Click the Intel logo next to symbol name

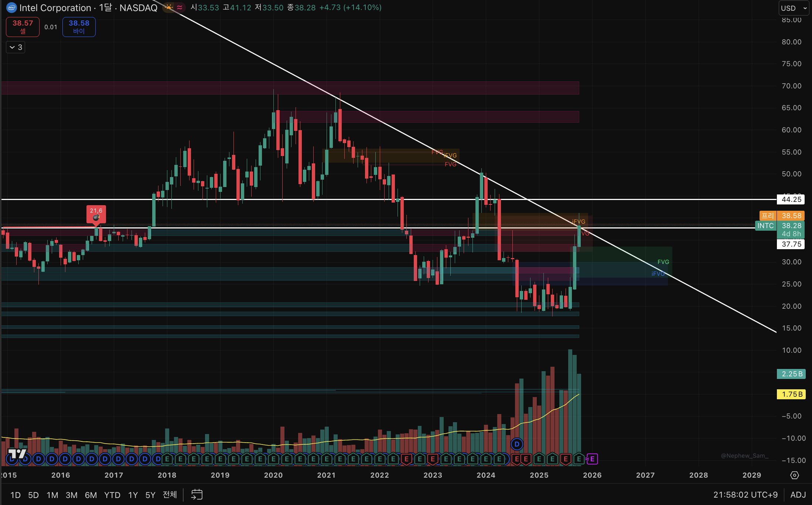click(12, 8)
